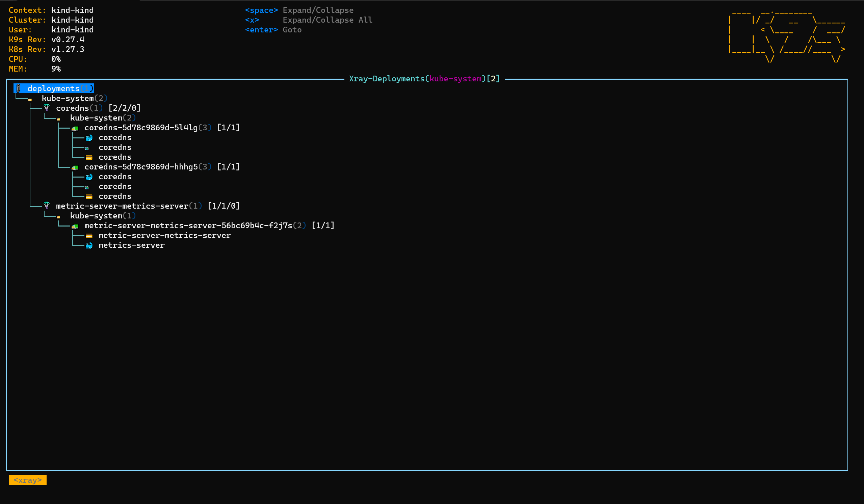The image size is (864, 504).
Task: Click truck icon of metric-server-metrics-server-56bc69b4c-f2j7s pod
Action: click(x=75, y=226)
